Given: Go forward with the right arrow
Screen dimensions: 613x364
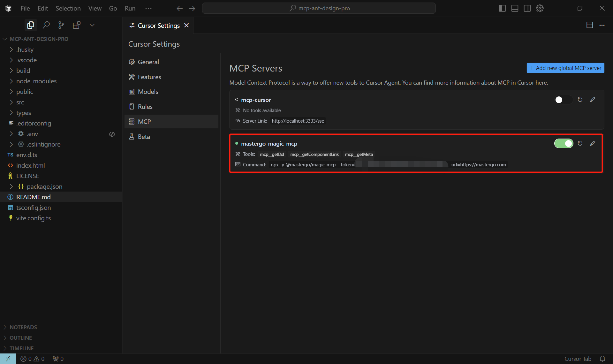Looking at the screenshot, I should pos(192,8).
